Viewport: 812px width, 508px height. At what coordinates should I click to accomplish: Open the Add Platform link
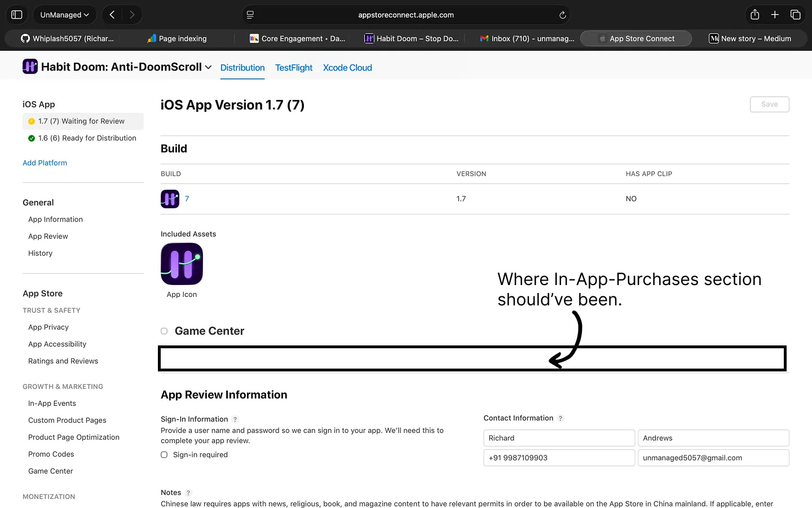point(45,163)
